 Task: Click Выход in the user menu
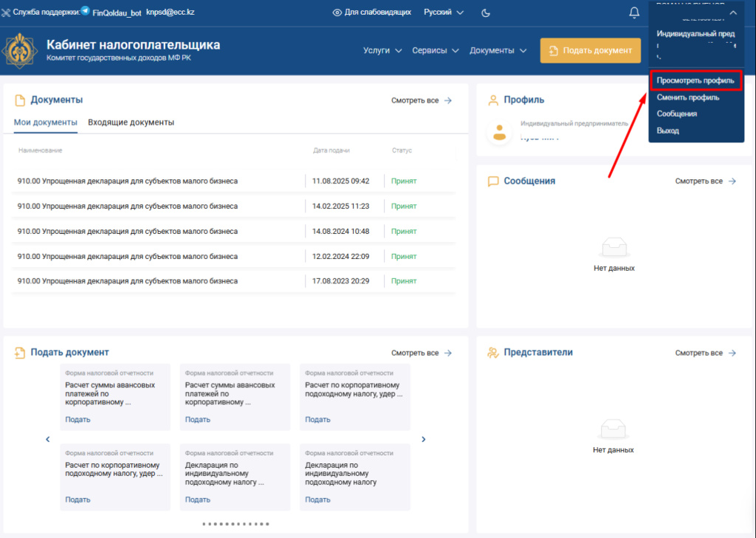pos(668,131)
